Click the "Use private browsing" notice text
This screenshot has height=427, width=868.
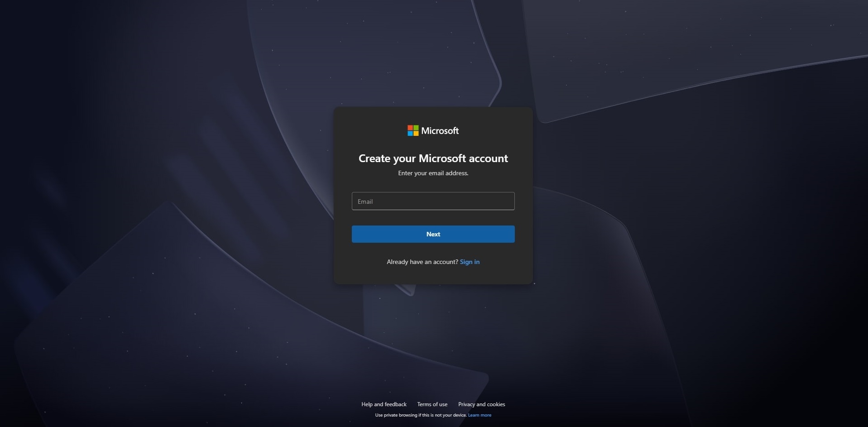pos(421,415)
